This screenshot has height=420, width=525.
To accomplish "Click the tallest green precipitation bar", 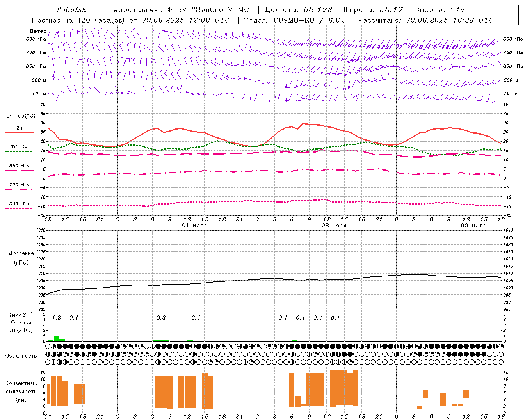I will pos(56,339).
